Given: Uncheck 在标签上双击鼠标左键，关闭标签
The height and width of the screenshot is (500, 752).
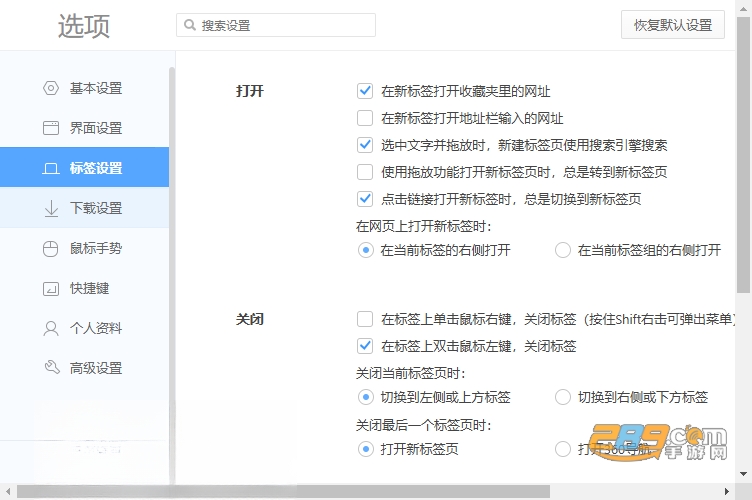Looking at the screenshot, I should pos(365,346).
